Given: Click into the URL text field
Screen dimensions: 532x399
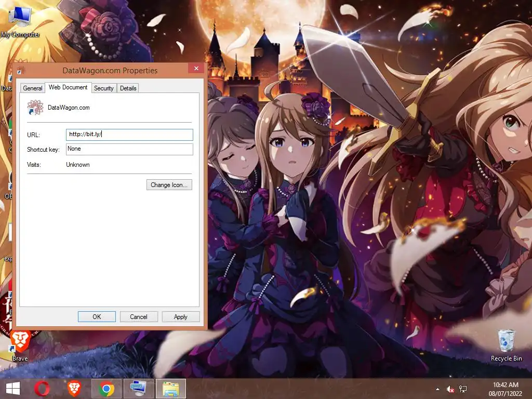Looking at the screenshot, I should pos(129,135).
